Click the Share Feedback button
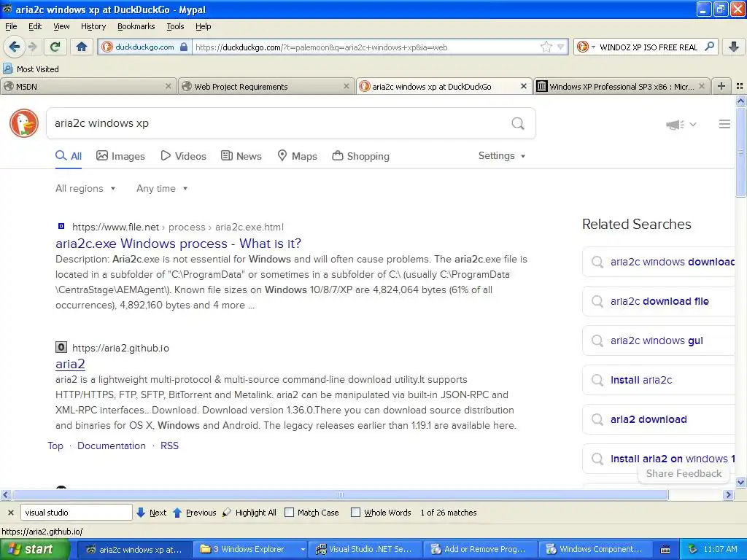 coord(684,473)
